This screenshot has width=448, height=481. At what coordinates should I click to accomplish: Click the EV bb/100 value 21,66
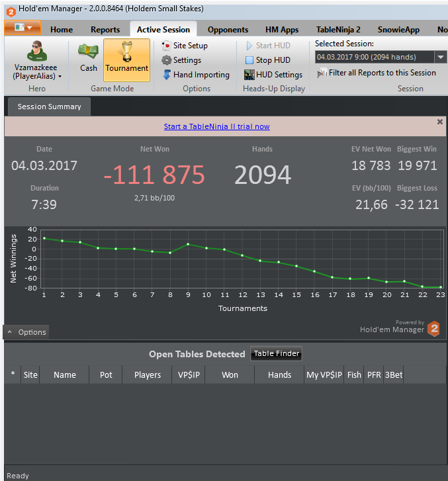[x=371, y=204]
